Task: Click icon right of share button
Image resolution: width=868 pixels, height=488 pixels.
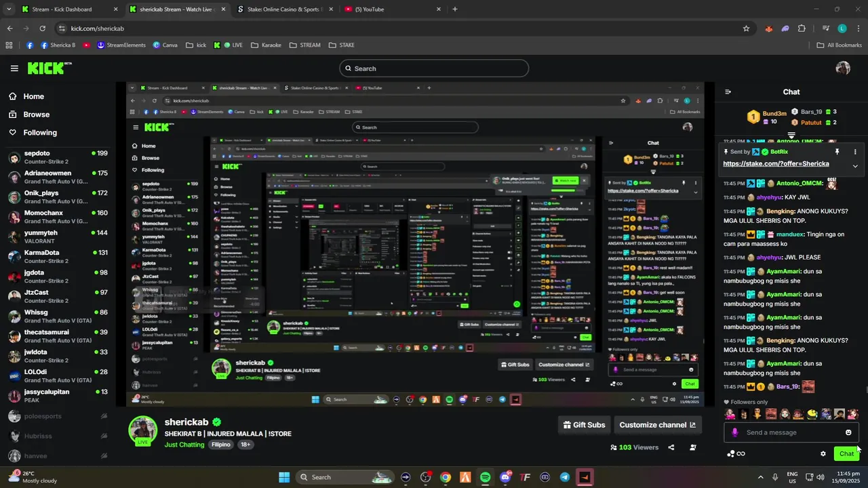Action: pos(692,447)
